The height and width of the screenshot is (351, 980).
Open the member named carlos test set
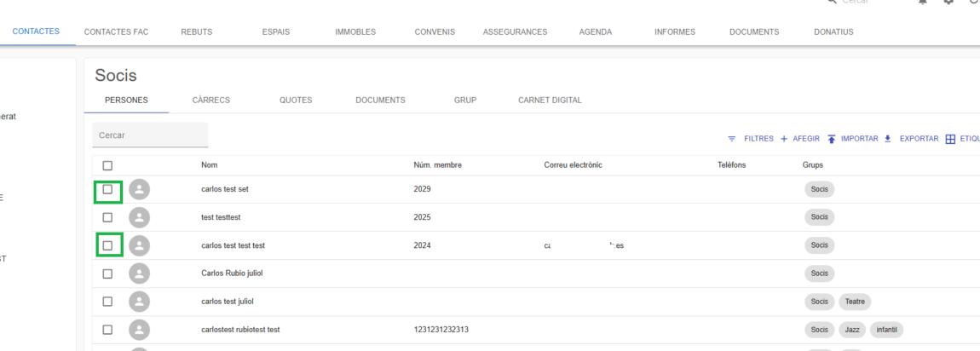225,189
